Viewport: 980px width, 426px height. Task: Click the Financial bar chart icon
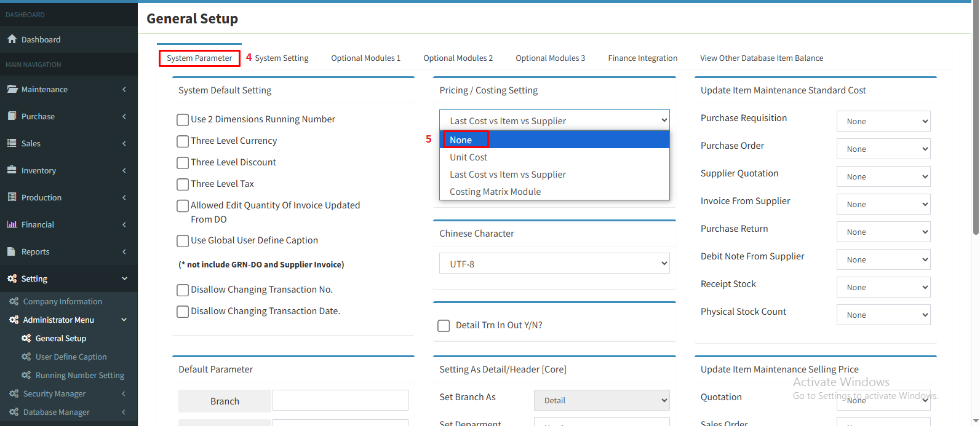12,224
